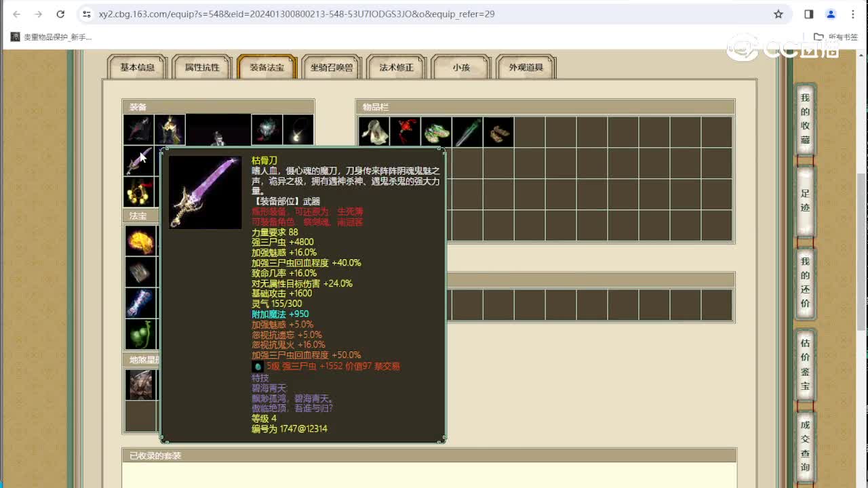Select the teal mask equipment icon
Screen dimensions: 868x488
click(x=267, y=129)
